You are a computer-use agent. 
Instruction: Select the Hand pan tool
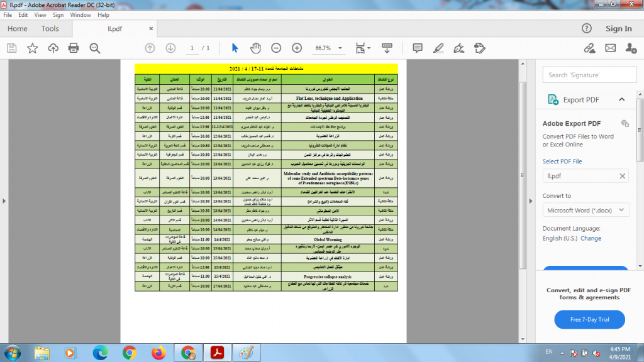(x=255, y=48)
